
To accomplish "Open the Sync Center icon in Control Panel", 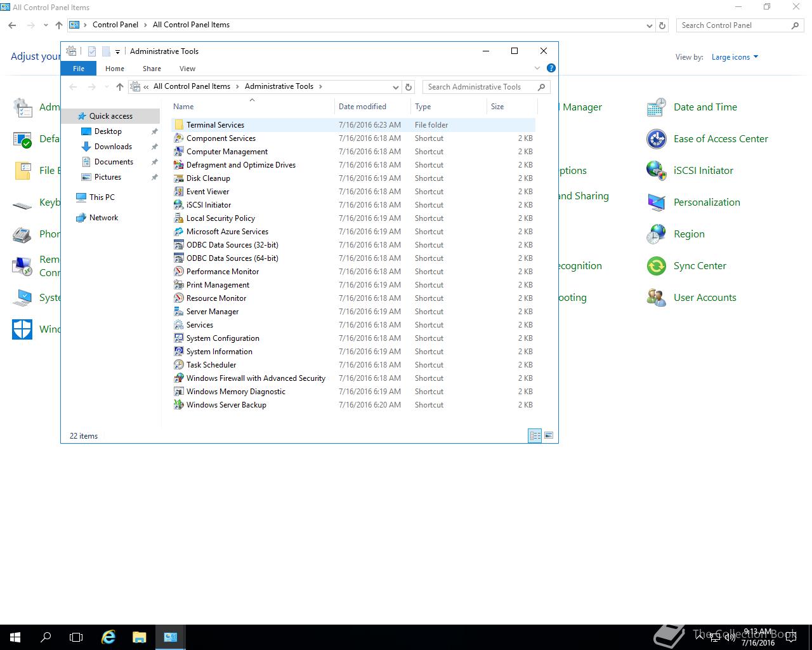I will (657, 266).
